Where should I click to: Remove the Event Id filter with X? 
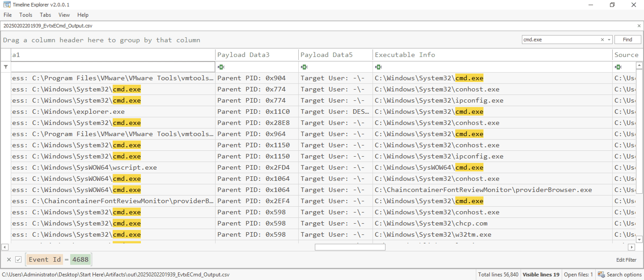[9, 259]
